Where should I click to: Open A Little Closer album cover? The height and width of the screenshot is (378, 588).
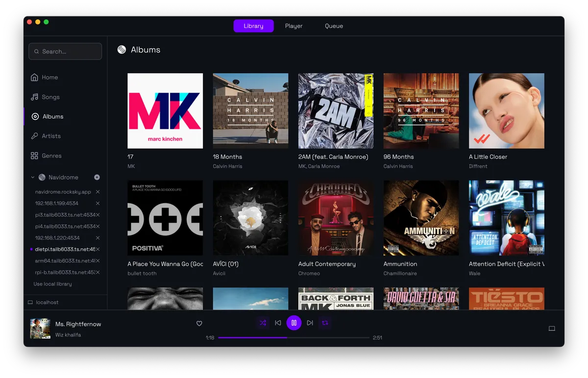[507, 111]
